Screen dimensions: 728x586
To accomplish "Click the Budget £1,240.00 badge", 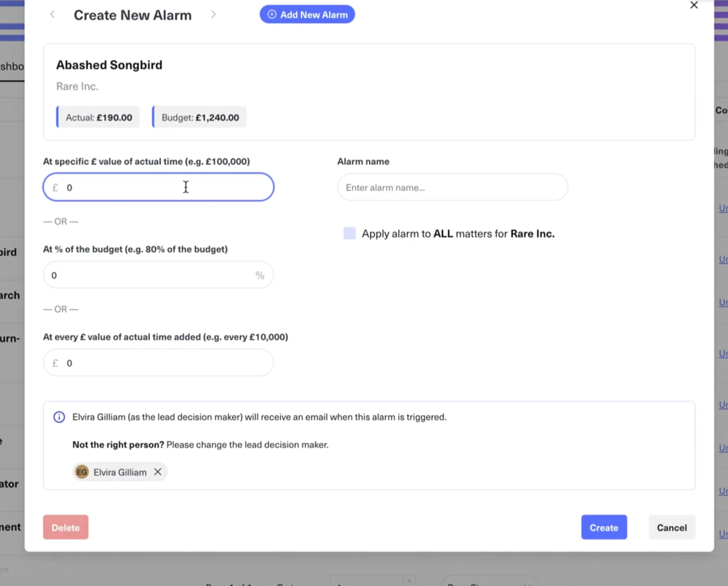I will 200,117.
